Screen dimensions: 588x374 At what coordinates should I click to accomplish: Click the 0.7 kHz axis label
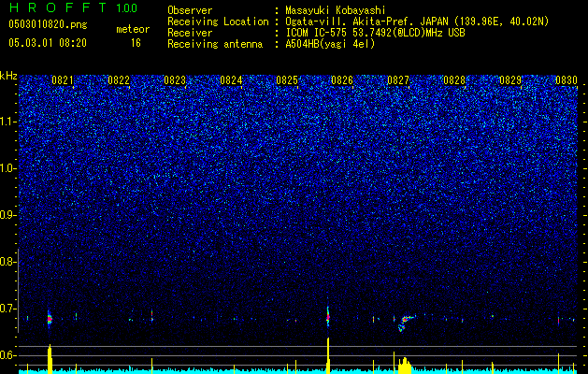tap(8, 309)
